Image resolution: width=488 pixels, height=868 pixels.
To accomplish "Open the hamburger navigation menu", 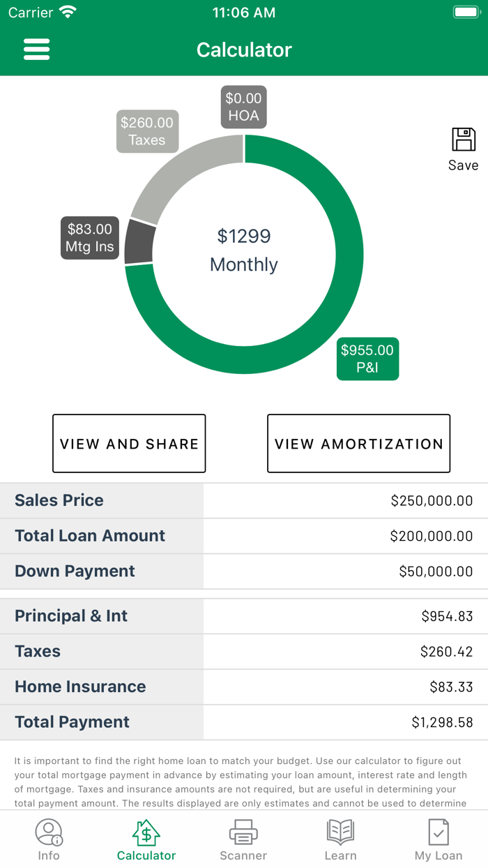I will [36, 49].
